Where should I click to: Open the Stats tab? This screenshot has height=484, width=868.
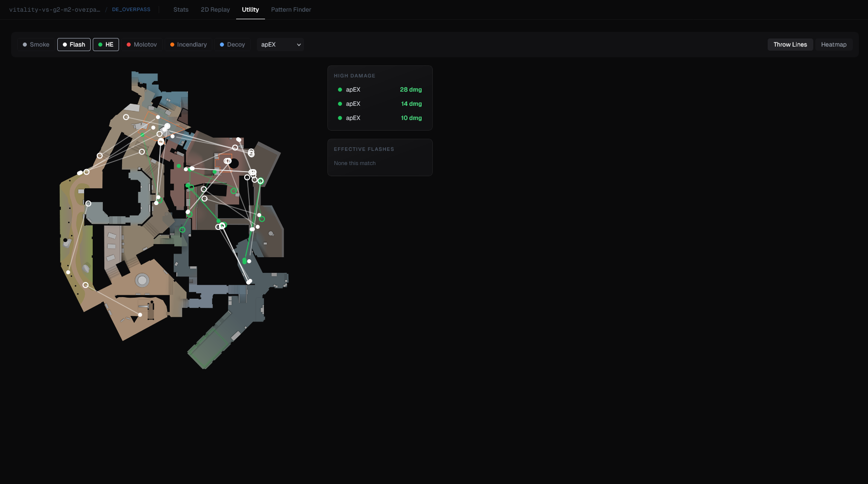coord(181,10)
